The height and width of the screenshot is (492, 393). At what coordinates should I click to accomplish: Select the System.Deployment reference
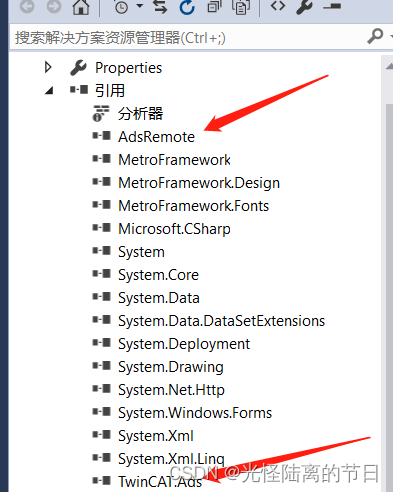(x=184, y=344)
